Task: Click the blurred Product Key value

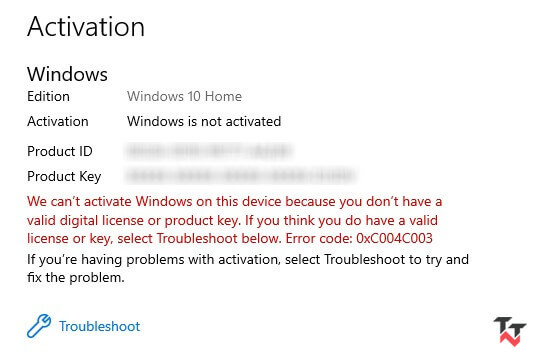Action: click(x=240, y=175)
